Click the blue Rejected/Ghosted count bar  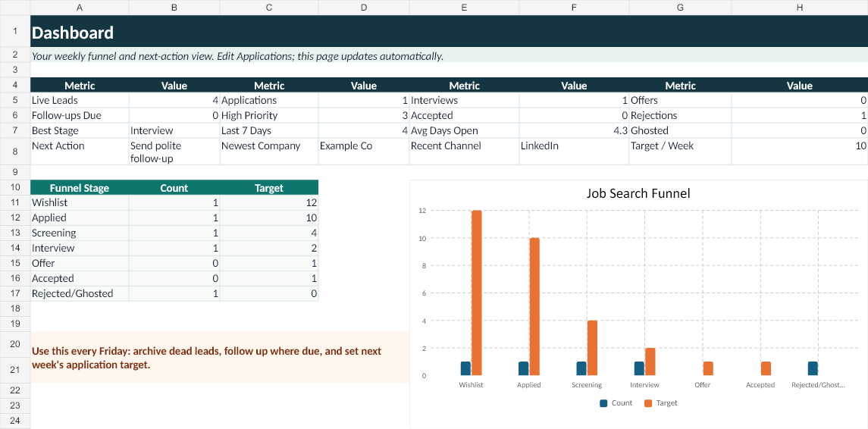click(x=813, y=368)
